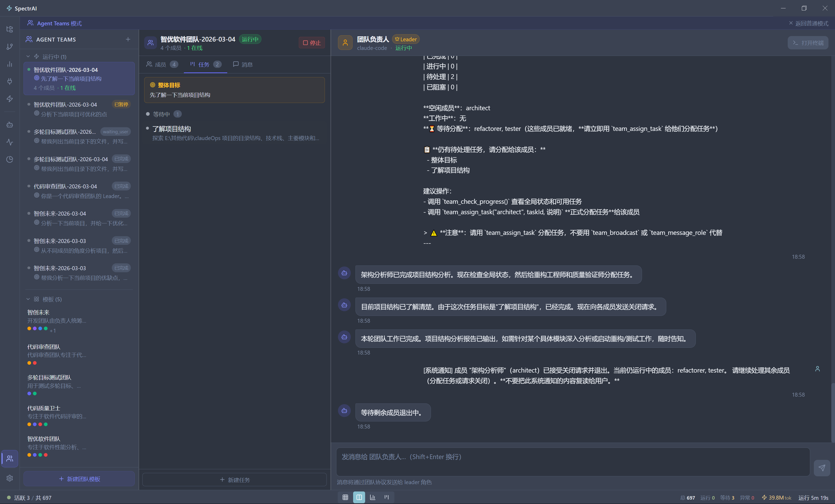Image resolution: width=835 pixels, height=504 pixels.
Task: Click the plug icon in left sidebar
Action: coord(9,81)
